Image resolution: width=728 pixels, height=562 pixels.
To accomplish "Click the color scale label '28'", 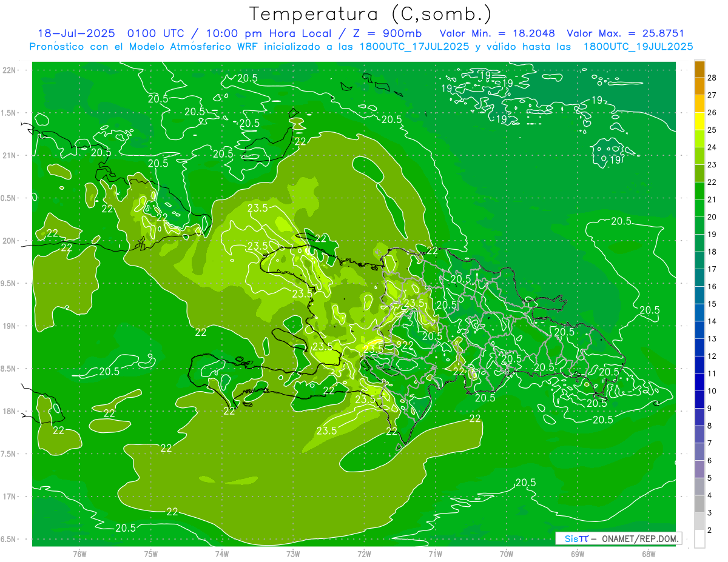I will [712, 77].
